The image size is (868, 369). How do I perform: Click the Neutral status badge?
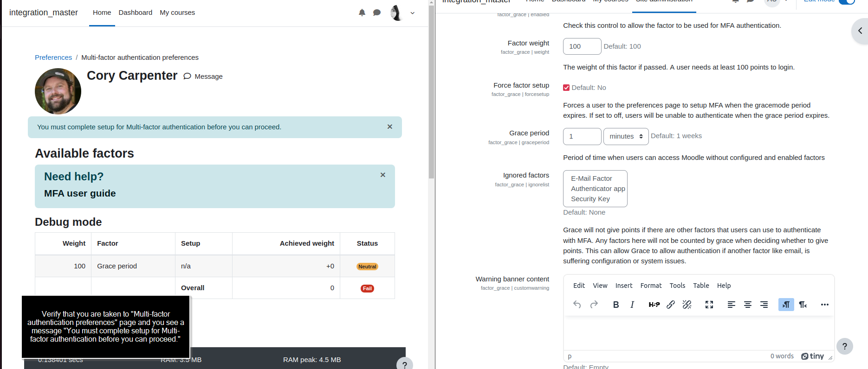367,267
